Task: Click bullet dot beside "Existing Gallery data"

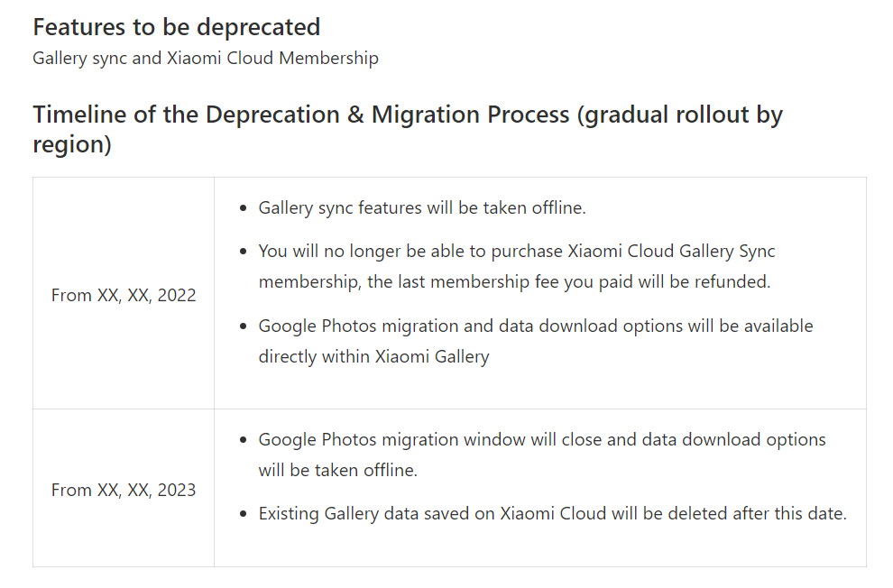Action: click(244, 515)
